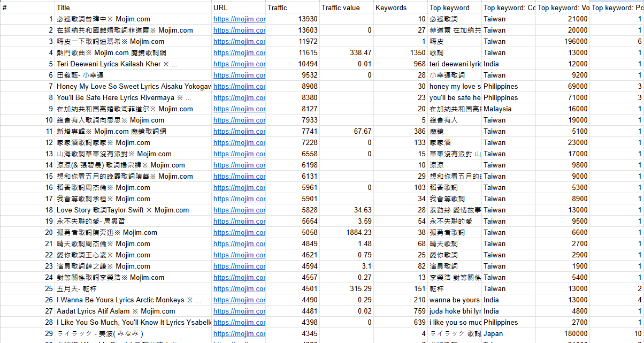The width and height of the screenshot is (644, 343).
Task: Select top keyword cell 'wanna be yours'
Action: click(x=455, y=300)
